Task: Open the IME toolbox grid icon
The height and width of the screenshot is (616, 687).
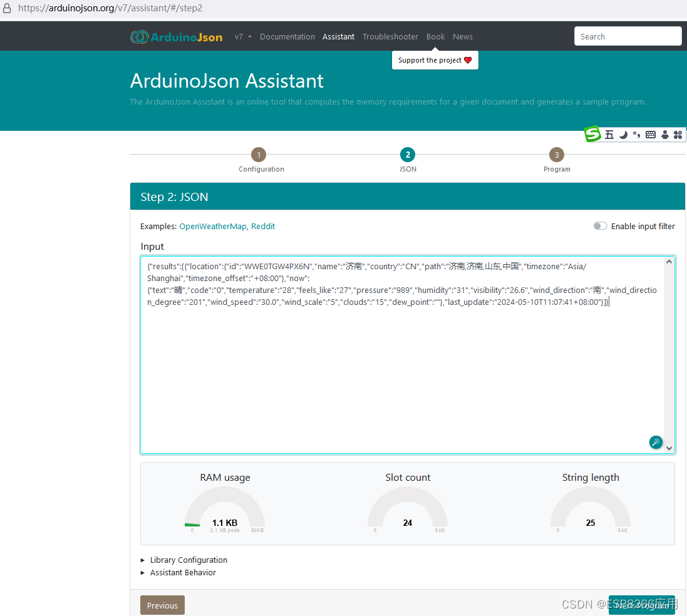Action: click(x=678, y=135)
